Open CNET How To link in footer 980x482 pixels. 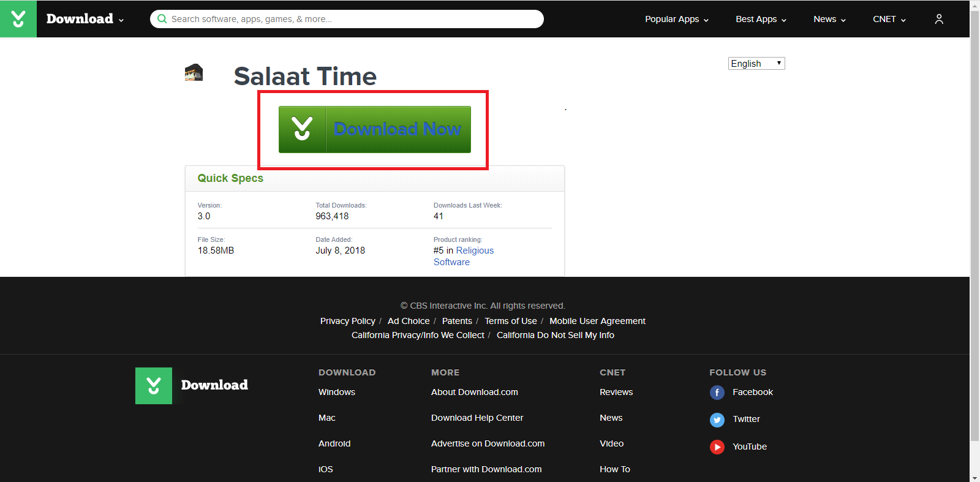(615, 469)
